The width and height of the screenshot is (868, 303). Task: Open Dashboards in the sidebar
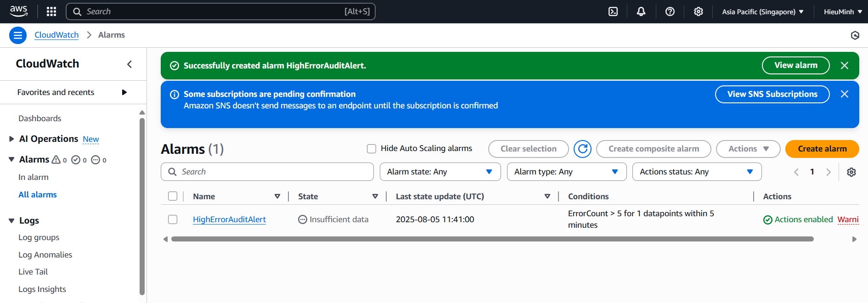tap(39, 118)
